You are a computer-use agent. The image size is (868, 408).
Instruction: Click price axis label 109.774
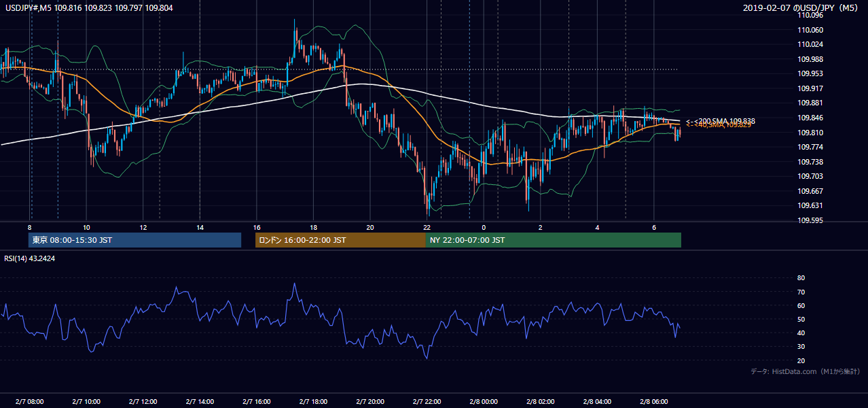click(811, 147)
